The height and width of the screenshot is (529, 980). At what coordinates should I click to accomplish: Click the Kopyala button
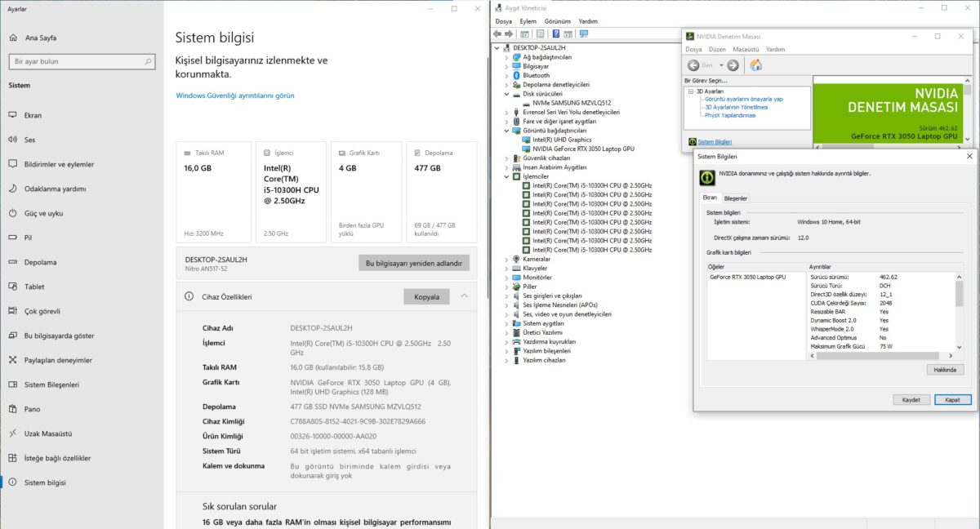coord(427,296)
